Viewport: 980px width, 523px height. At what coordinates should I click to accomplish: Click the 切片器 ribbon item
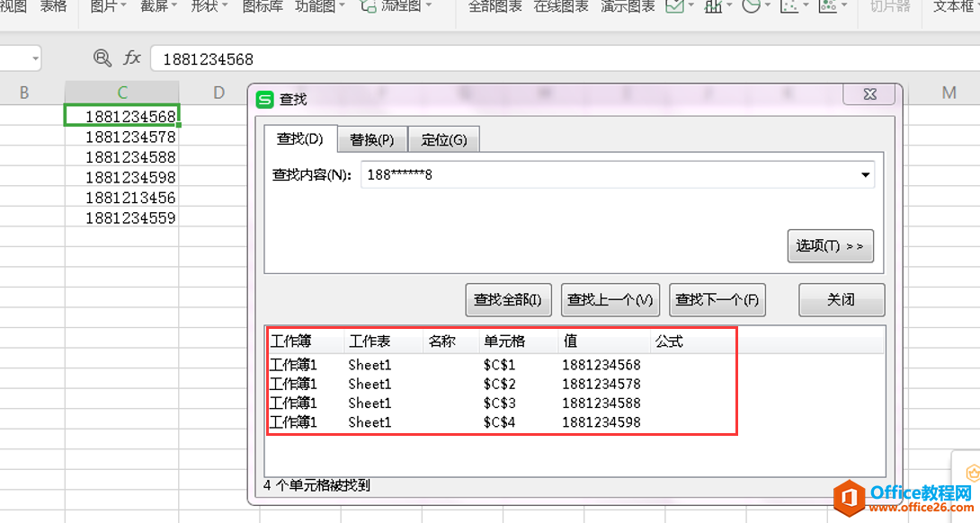click(890, 7)
